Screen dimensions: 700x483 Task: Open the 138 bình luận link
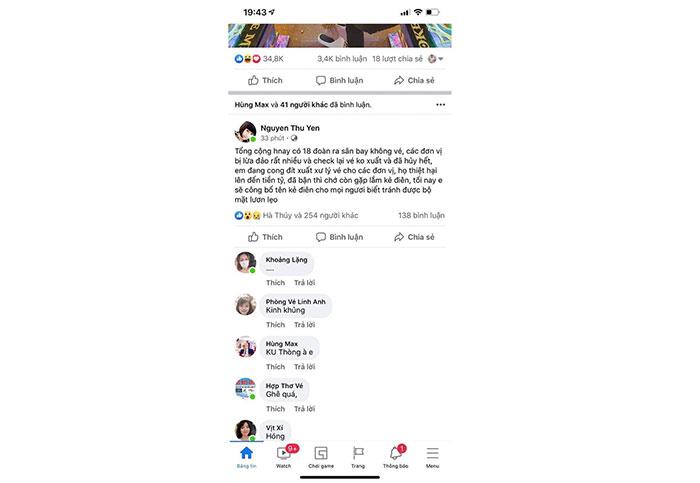pos(421,215)
